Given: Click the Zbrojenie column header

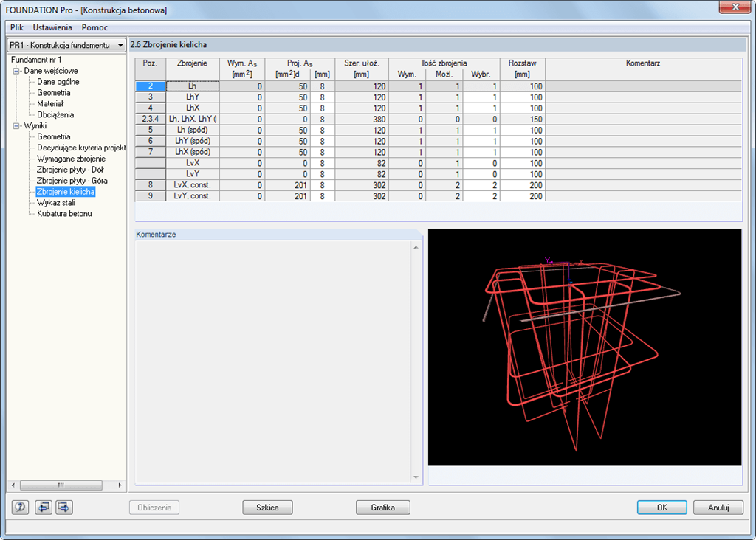Looking at the screenshot, I should (193, 69).
